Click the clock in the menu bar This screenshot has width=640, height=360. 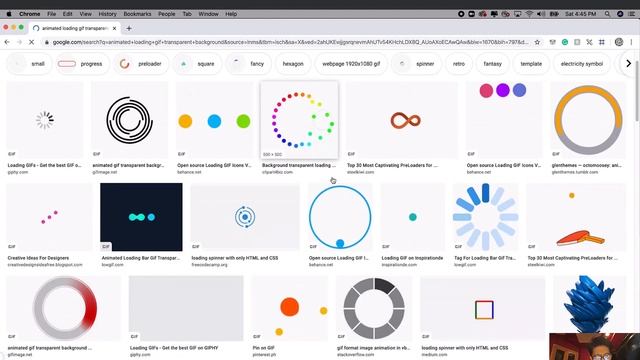coord(580,14)
